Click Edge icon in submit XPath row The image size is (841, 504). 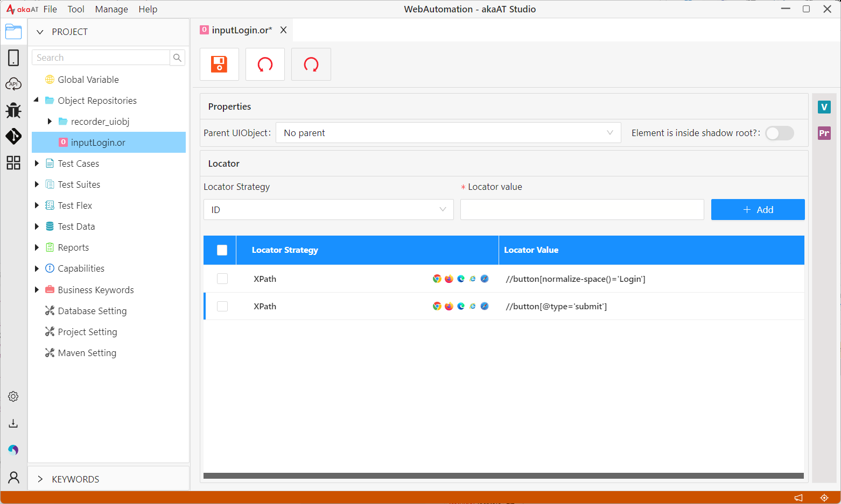point(461,306)
